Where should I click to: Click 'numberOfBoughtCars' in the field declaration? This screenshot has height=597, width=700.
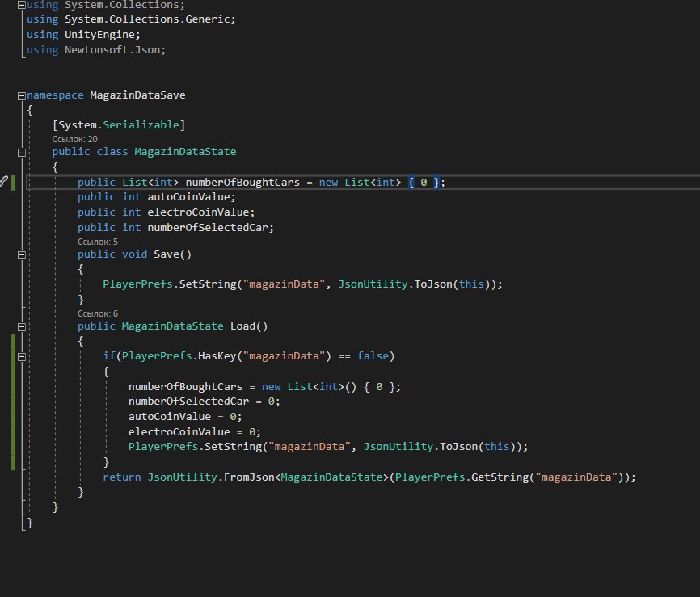pyautogui.click(x=242, y=182)
